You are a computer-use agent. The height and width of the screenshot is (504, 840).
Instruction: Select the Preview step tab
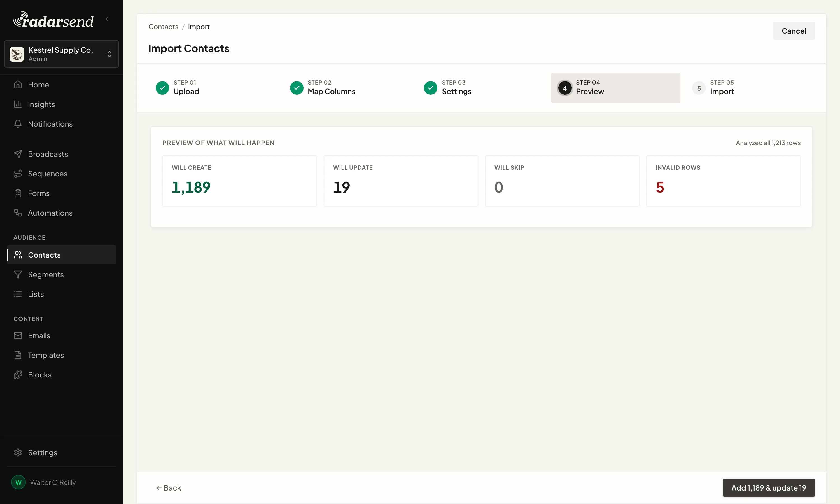(615, 88)
